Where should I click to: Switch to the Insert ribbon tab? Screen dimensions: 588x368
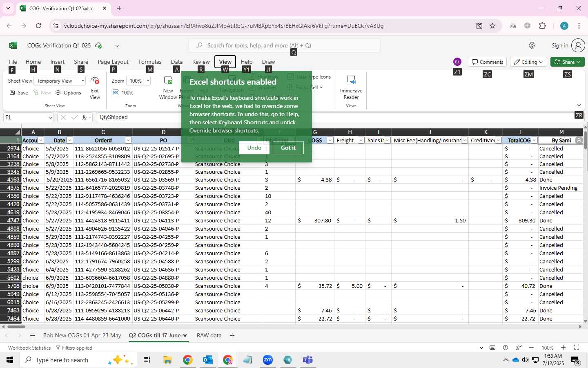[58, 62]
